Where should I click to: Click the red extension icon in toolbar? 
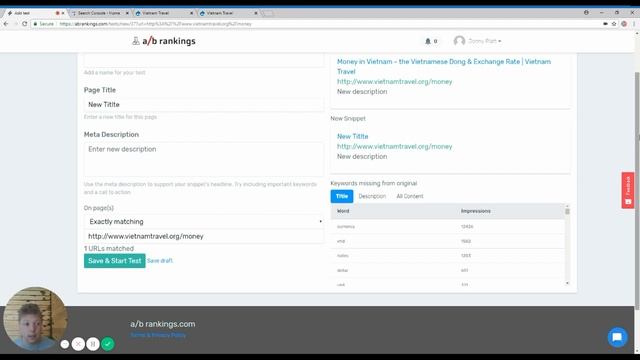pos(624,24)
